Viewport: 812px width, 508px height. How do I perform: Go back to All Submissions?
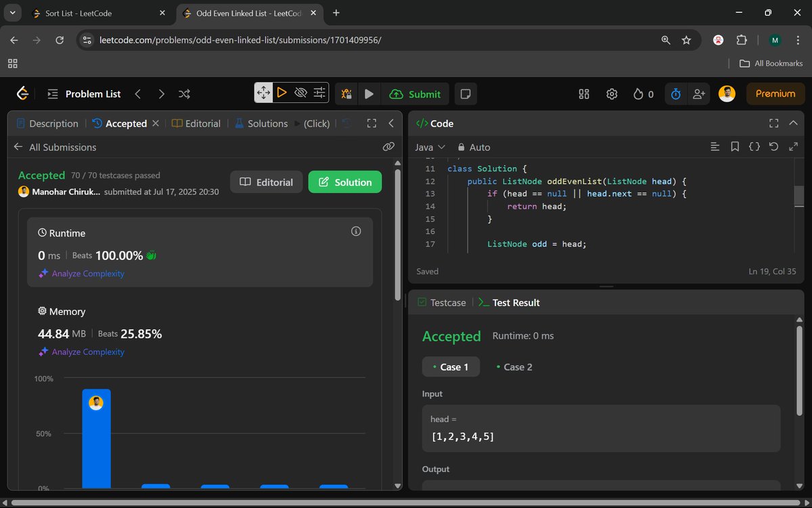(55, 147)
